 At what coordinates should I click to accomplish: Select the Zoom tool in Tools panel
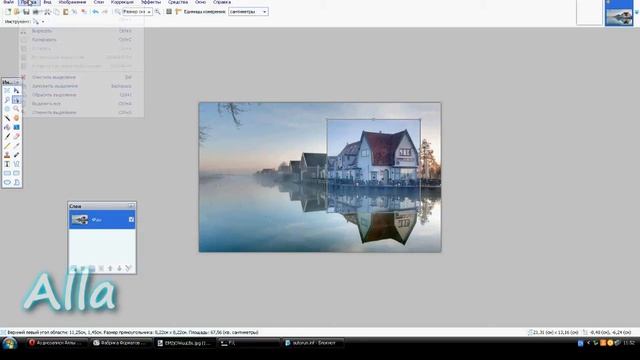coord(16,109)
